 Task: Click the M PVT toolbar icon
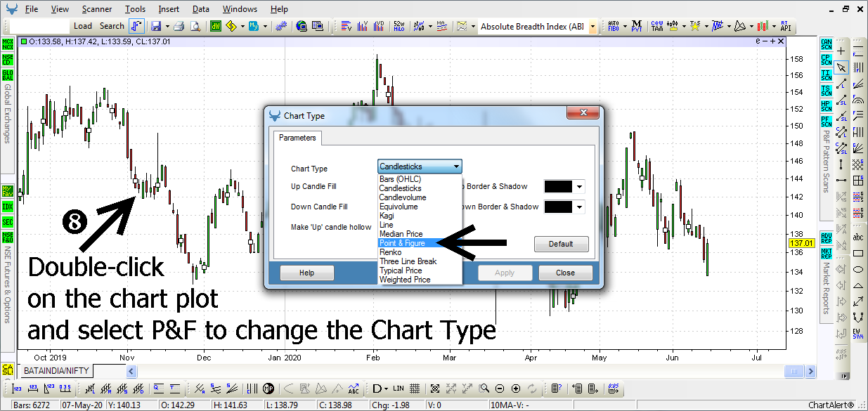coord(637,27)
